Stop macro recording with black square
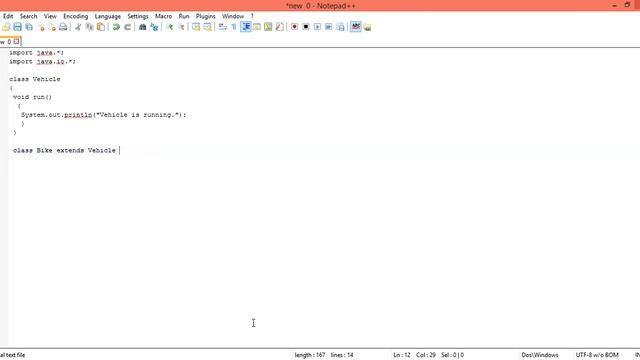This screenshot has height=360, width=640. coord(306,27)
